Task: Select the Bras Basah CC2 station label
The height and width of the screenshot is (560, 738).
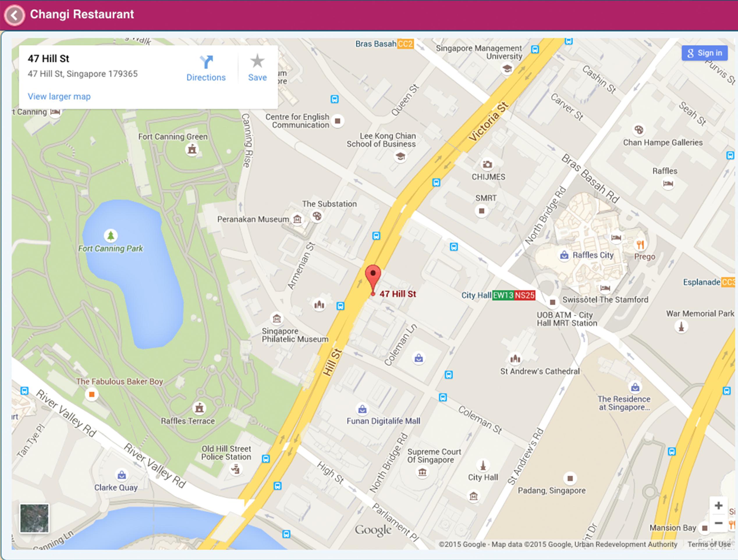Action: point(385,44)
